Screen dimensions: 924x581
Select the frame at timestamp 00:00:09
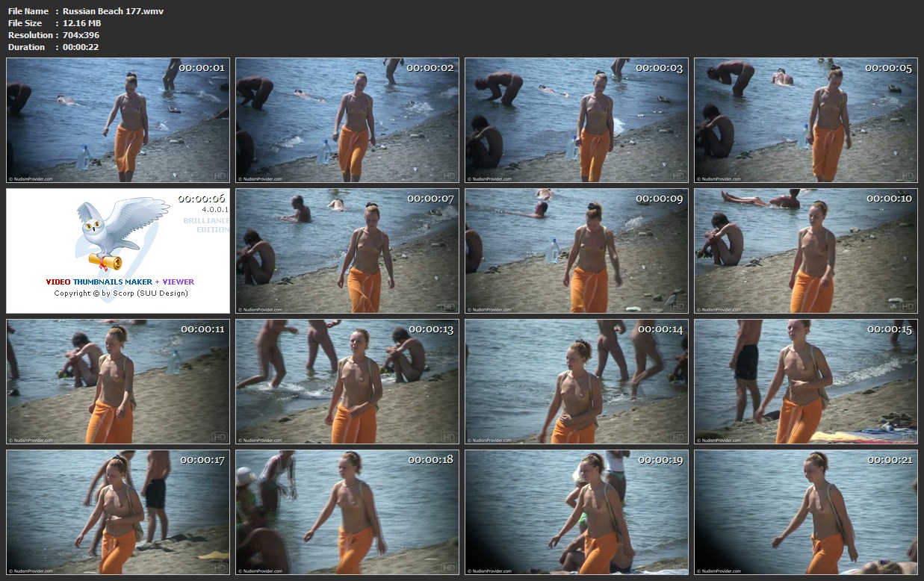tap(576, 251)
